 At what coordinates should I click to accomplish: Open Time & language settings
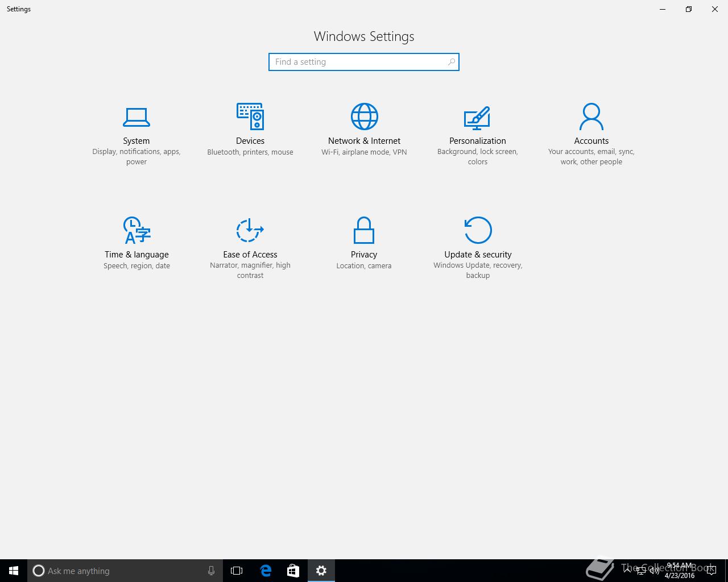136,244
